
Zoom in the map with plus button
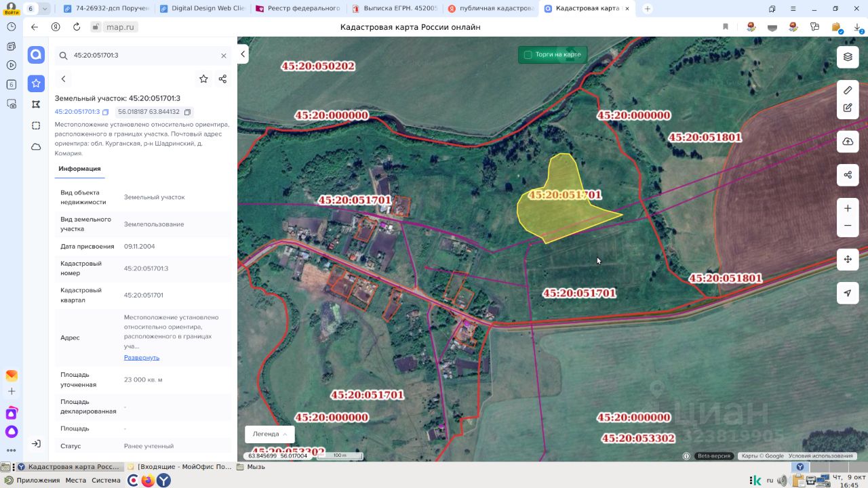848,208
